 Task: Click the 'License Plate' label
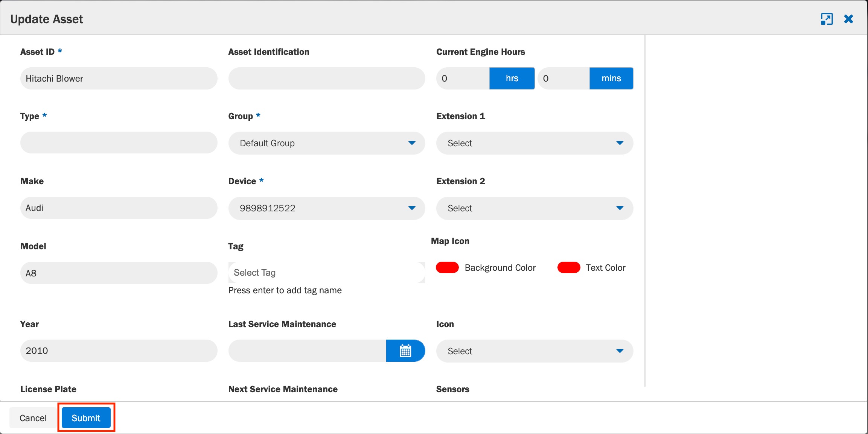pos(48,389)
